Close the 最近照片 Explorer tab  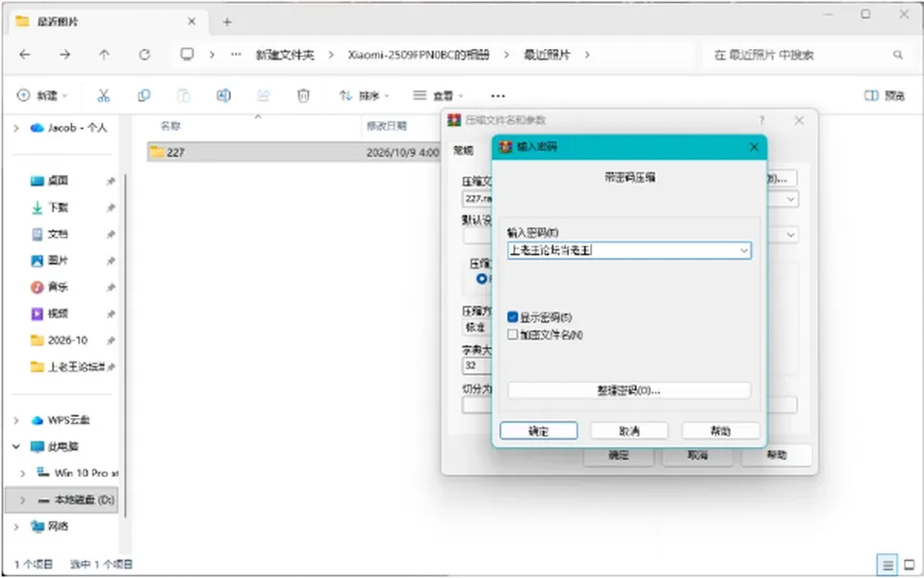pyautogui.click(x=192, y=21)
